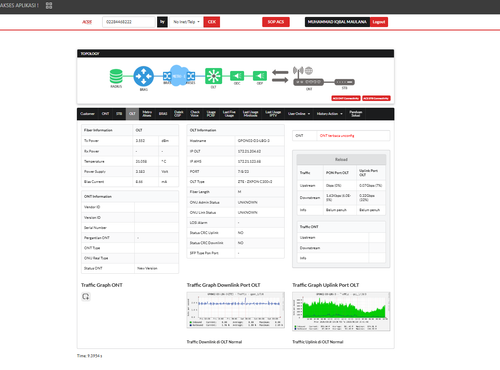The width and height of the screenshot is (500, 370).
Task: Click the app grid icon beside AKSES APLIKASI
Action: (x=49, y=5)
